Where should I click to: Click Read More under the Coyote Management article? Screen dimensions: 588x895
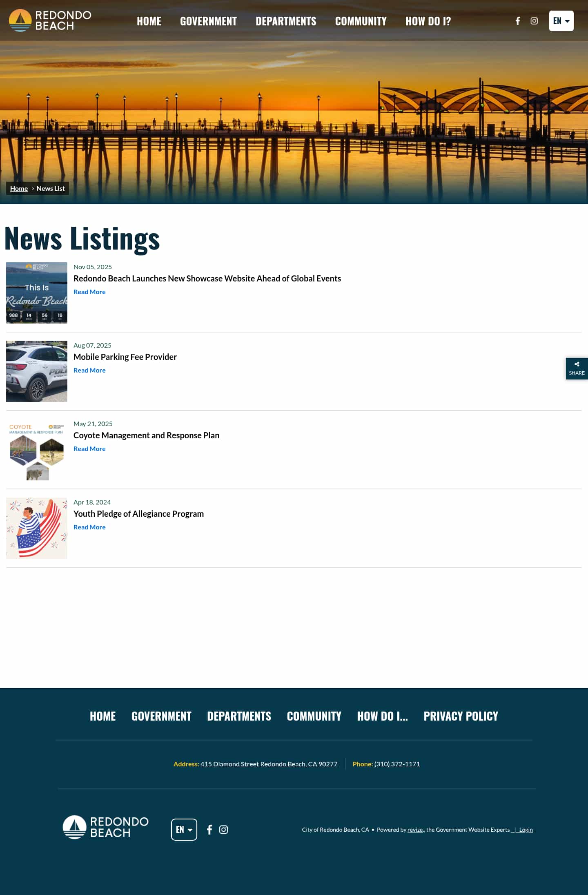(89, 449)
